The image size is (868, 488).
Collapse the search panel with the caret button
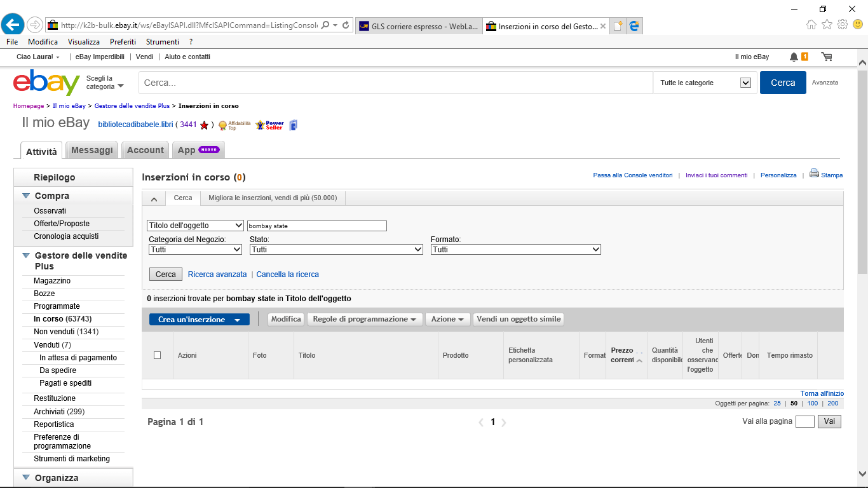click(154, 199)
